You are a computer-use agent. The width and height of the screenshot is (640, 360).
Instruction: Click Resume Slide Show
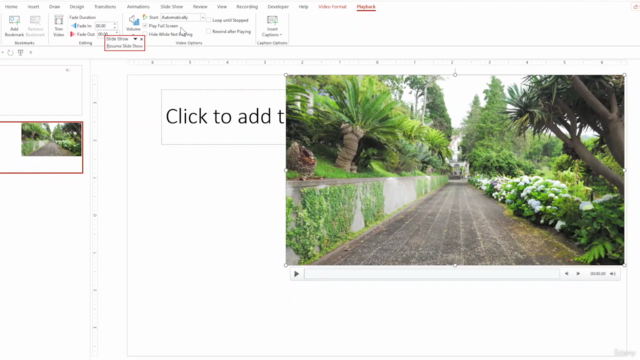pyautogui.click(x=124, y=46)
